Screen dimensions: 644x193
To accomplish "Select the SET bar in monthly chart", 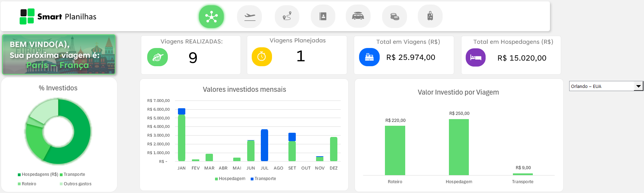I will click(x=292, y=147).
